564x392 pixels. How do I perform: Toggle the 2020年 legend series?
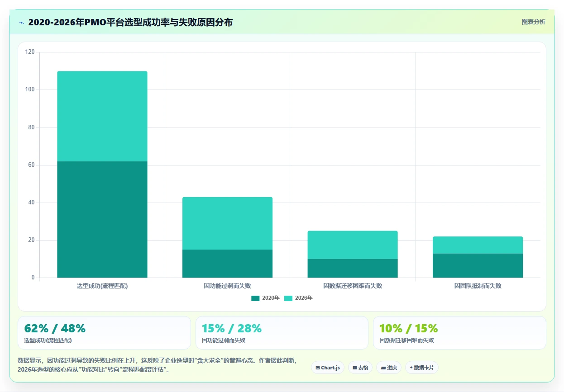click(x=265, y=298)
